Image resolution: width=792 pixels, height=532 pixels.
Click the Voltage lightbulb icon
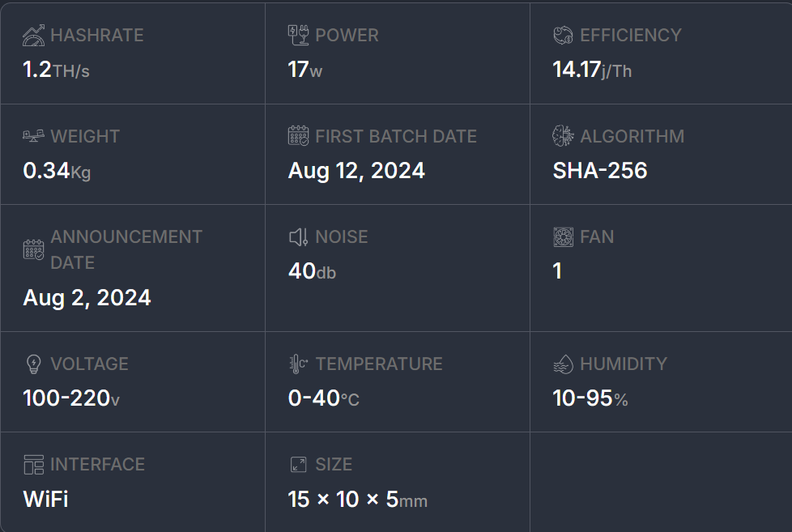point(32,364)
